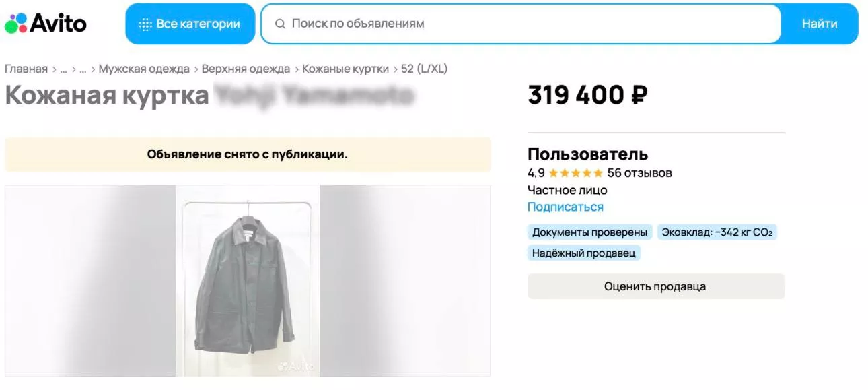868x390 pixels.
Task: Open Верхняя одежда breadcrumb
Action: 246,69
